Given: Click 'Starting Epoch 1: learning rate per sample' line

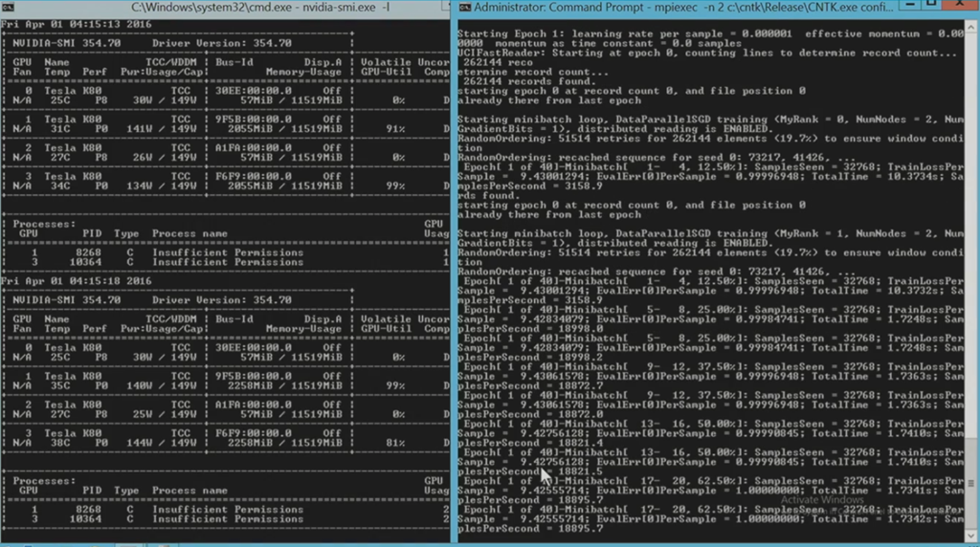Looking at the screenshot, I should [711, 33].
